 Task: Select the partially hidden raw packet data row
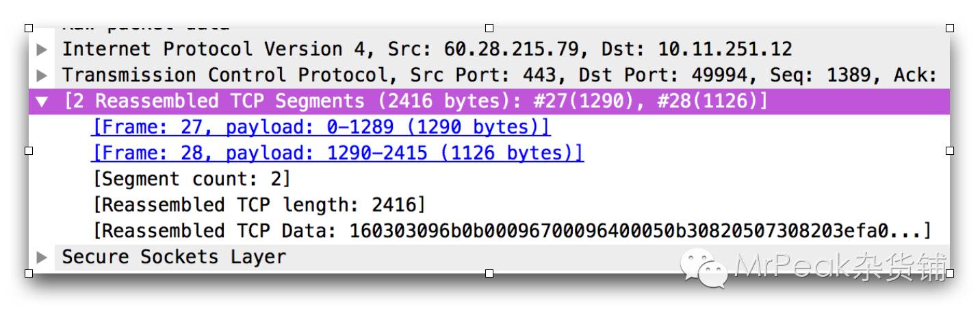click(146, 27)
